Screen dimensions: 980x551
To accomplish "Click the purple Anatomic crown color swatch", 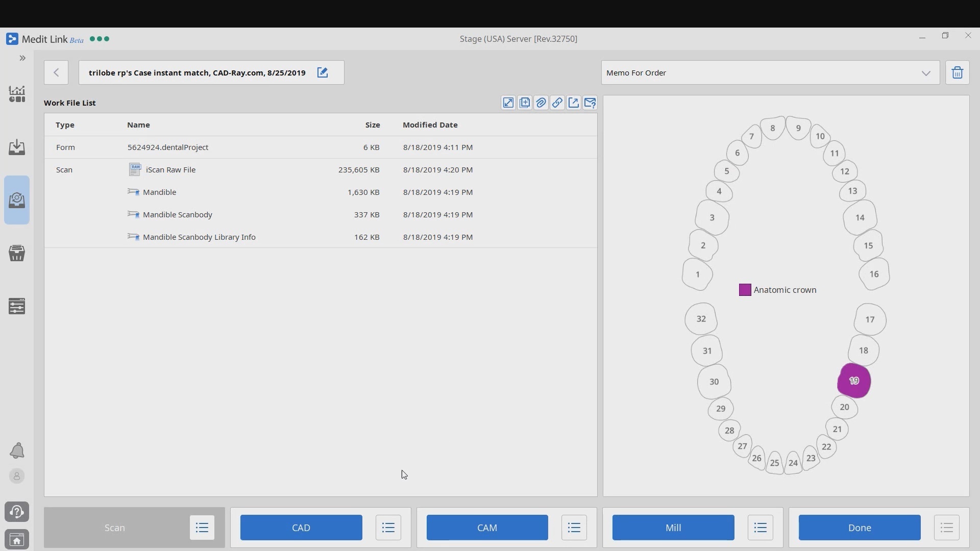I will [745, 290].
